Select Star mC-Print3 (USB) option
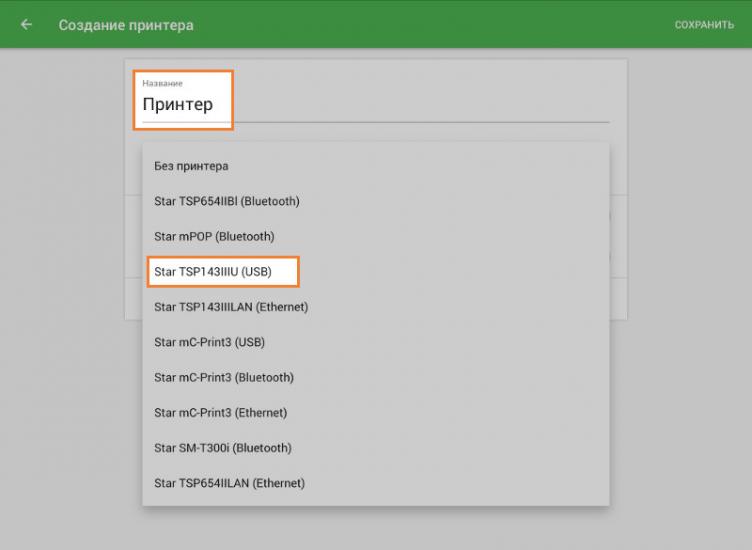The height and width of the screenshot is (550, 752). 209,342
